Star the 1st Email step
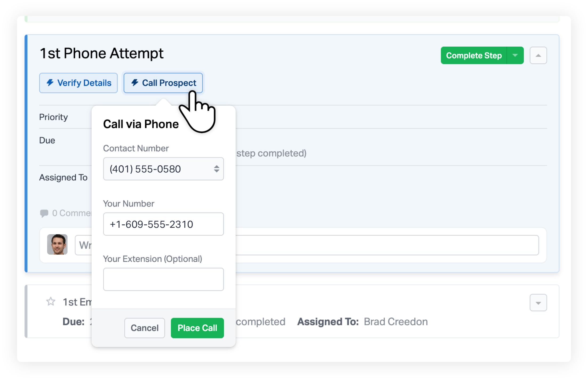This screenshot has width=588, height=380. coord(51,301)
